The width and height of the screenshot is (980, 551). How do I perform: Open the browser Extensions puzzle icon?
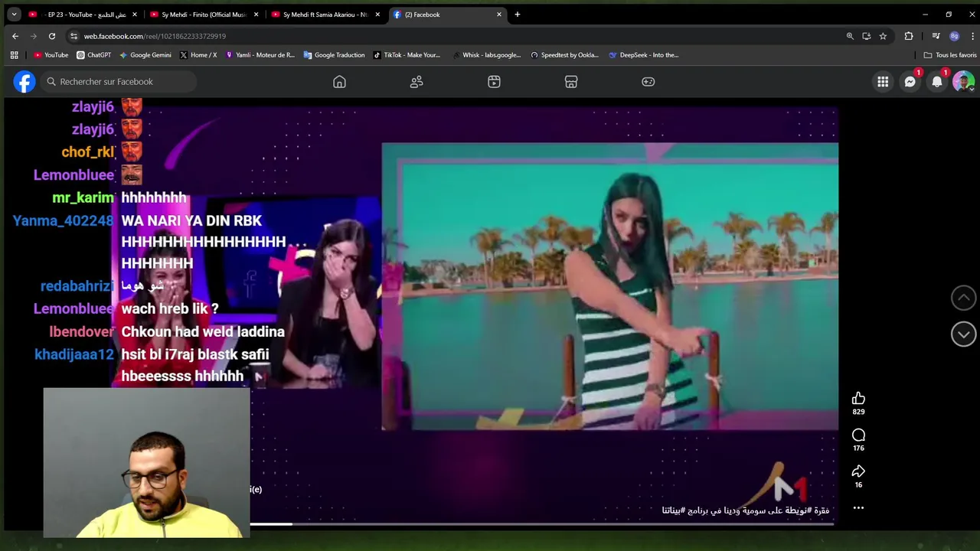coord(909,36)
